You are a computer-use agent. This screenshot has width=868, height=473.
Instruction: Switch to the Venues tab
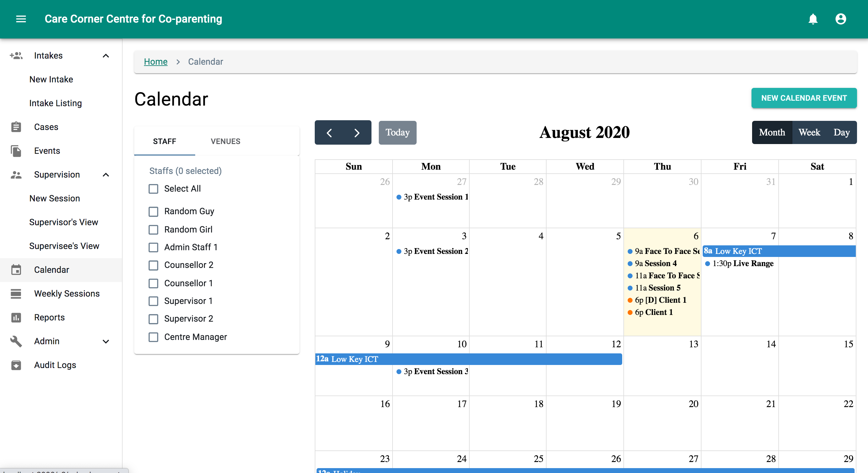225,141
